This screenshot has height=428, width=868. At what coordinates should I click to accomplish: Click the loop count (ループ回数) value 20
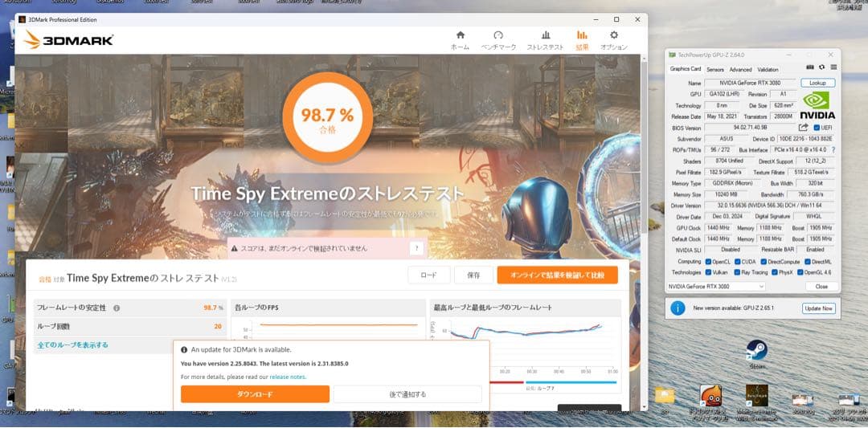(x=218, y=326)
